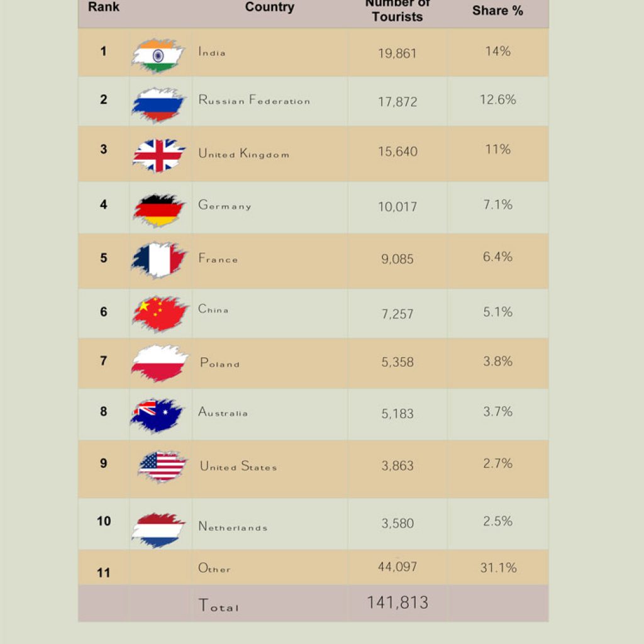Viewport: 644px width, 644px height.
Task: Click the Russian Federation flag icon
Action: click(158, 105)
